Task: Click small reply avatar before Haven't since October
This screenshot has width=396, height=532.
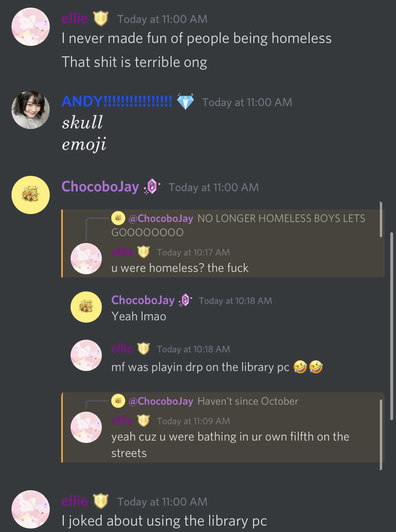Action: pyautogui.click(x=118, y=401)
